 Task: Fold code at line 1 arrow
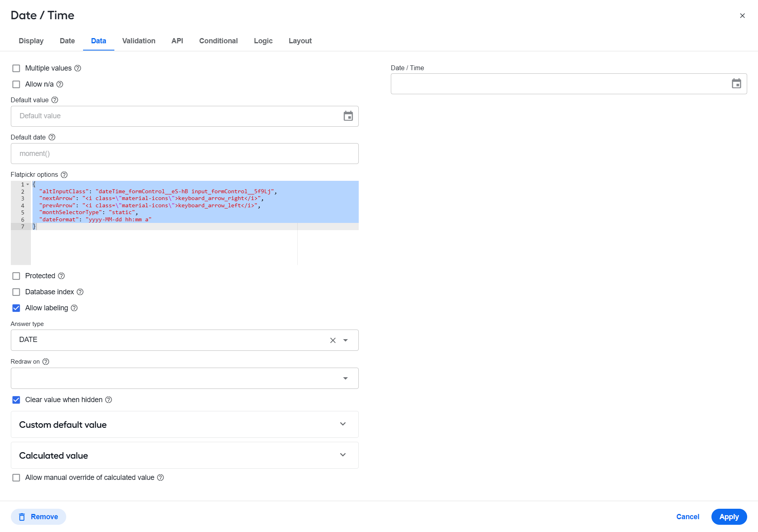click(x=28, y=184)
